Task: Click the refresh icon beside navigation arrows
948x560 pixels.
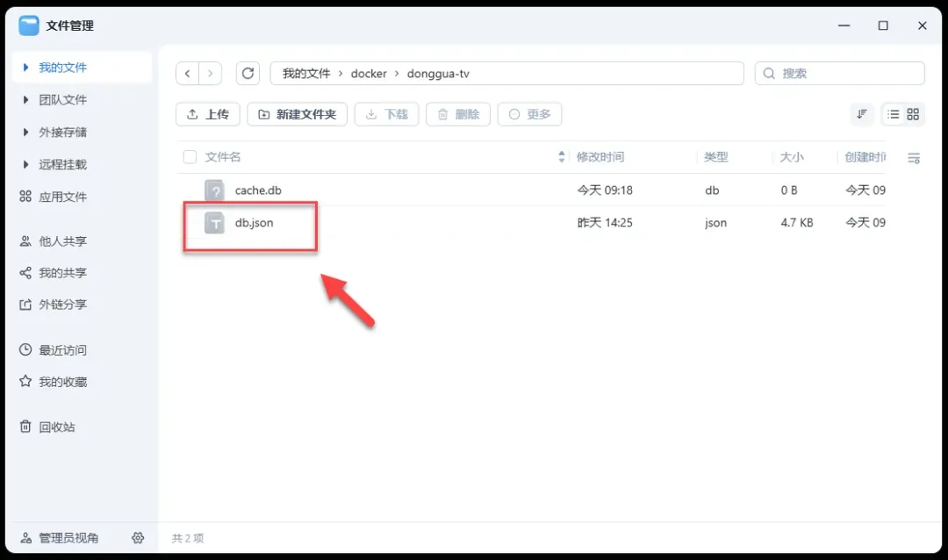Action: point(248,74)
